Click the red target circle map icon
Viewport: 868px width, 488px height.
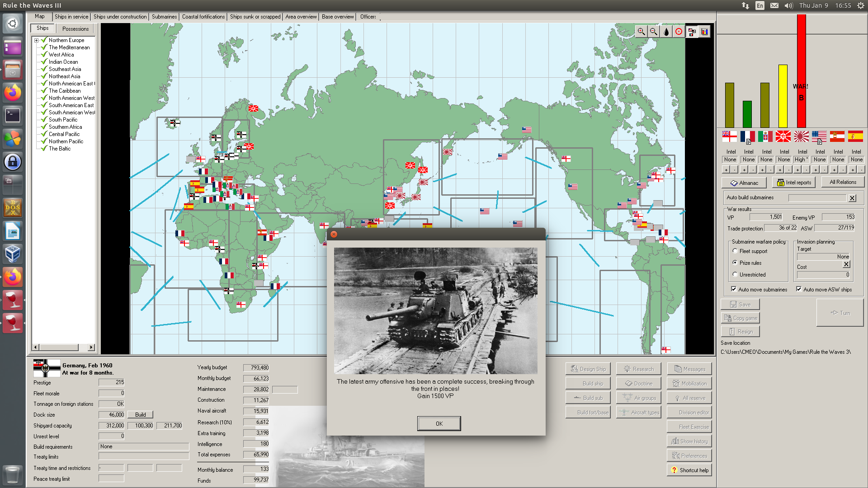pyautogui.click(x=679, y=31)
